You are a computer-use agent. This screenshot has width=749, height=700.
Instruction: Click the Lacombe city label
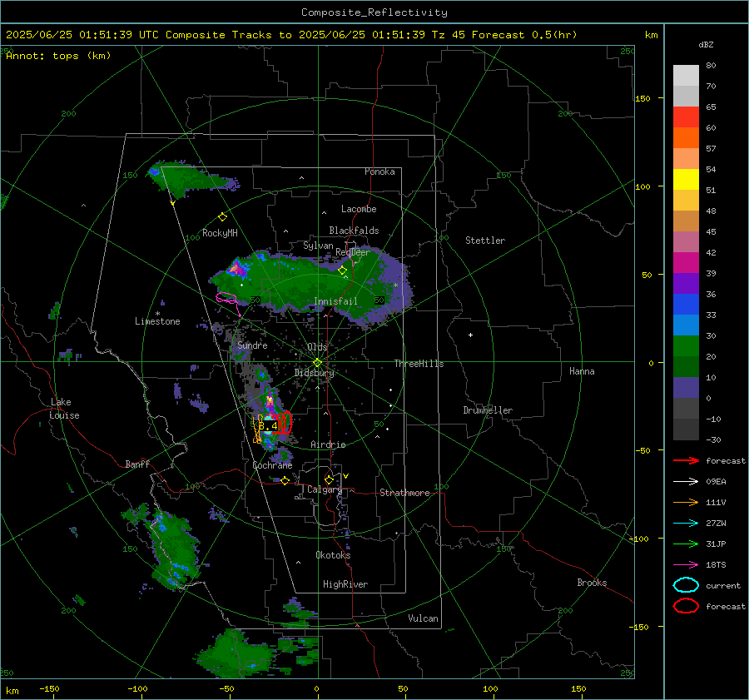click(x=359, y=209)
